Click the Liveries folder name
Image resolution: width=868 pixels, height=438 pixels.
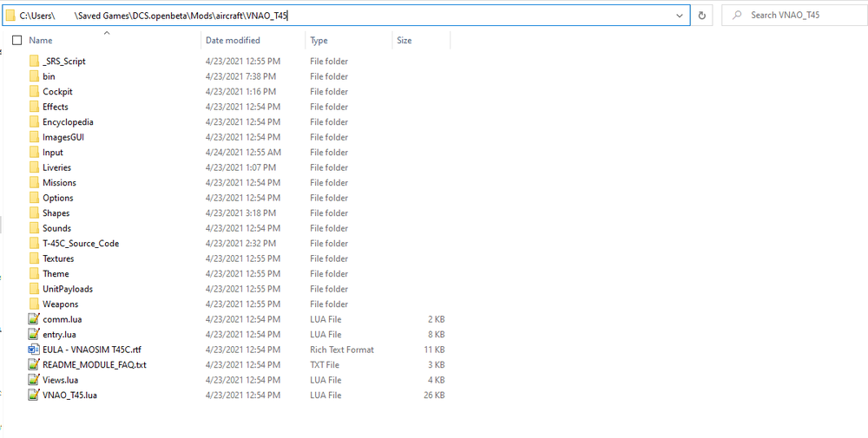(57, 167)
